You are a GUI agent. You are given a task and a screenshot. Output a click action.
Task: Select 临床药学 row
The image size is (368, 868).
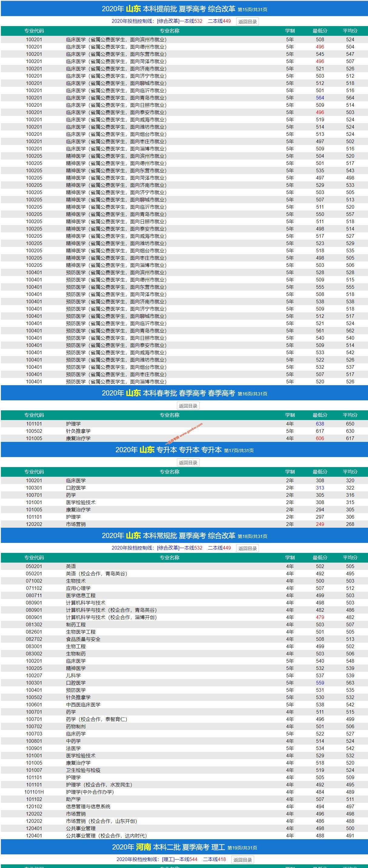click(184, 734)
